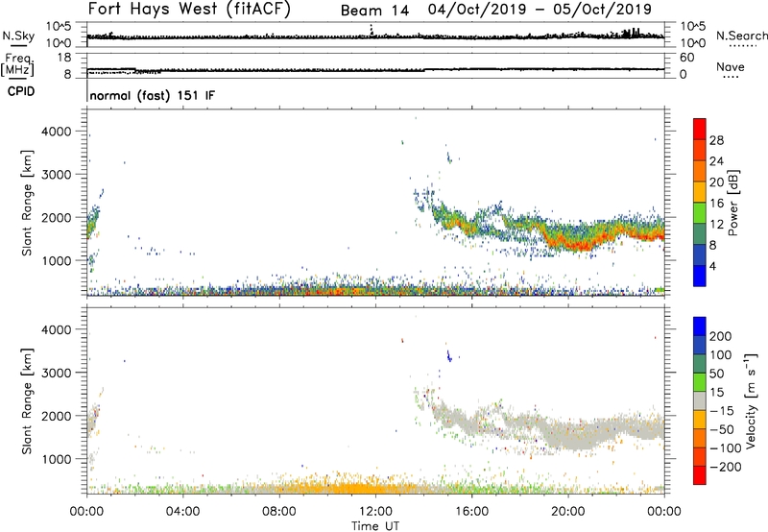
Task: Click the velocity panel 'Slant Range [km]' label
Action: (x=27, y=401)
